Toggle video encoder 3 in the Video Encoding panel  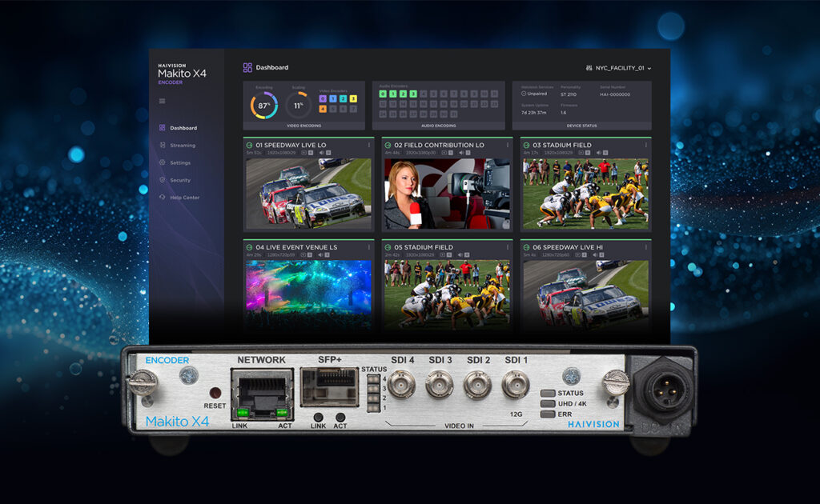(x=353, y=98)
